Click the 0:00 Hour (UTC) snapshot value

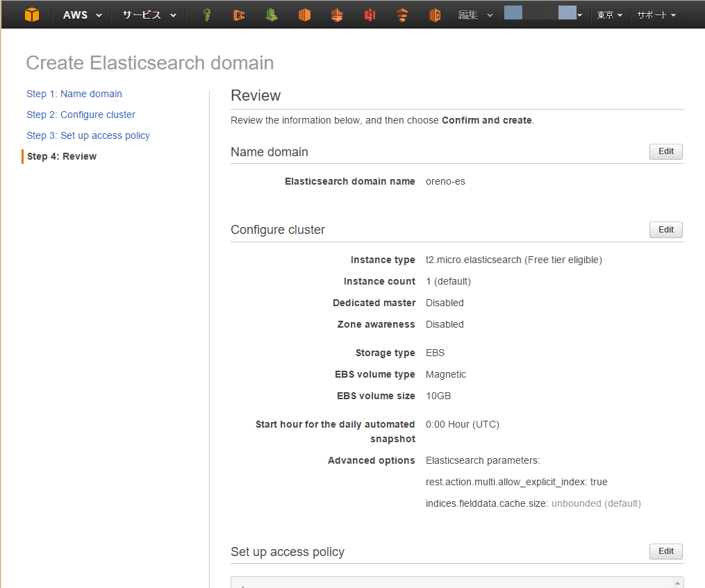(462, 424)
